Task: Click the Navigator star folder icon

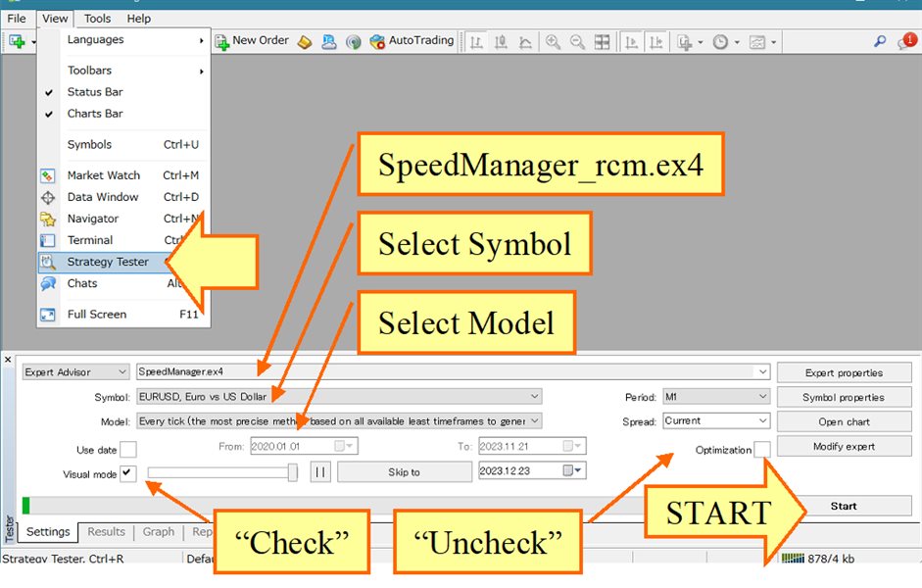Action: pos(48,220)
